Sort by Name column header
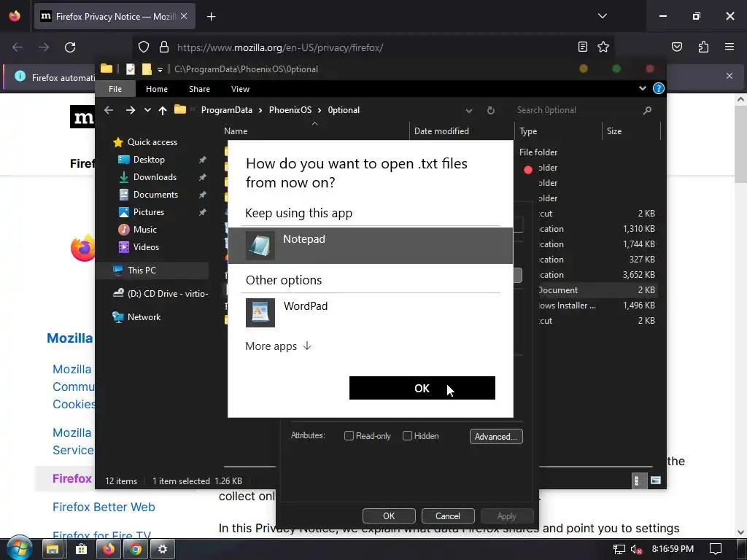The height and width of the screenshot is (560, 747). pyautogui.click(x=236, y=131)
